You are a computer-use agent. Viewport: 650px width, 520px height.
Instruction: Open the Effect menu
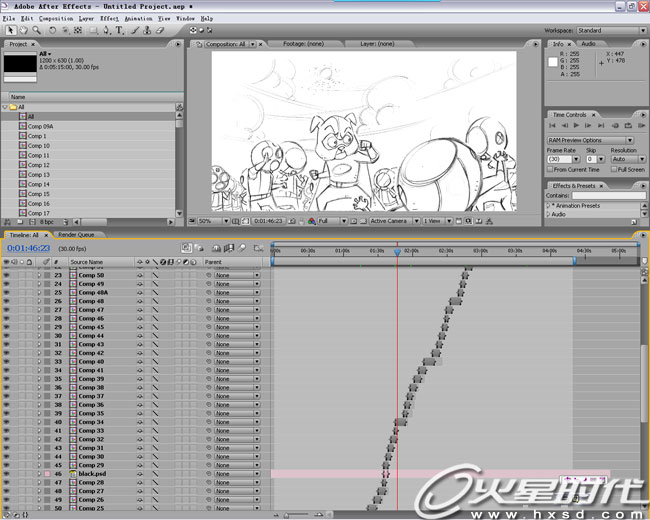coord(109,19)
